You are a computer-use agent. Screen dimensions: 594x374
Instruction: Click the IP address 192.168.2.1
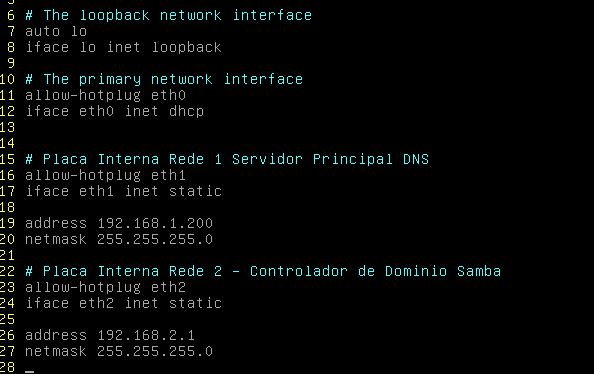[x=146, y=335]
